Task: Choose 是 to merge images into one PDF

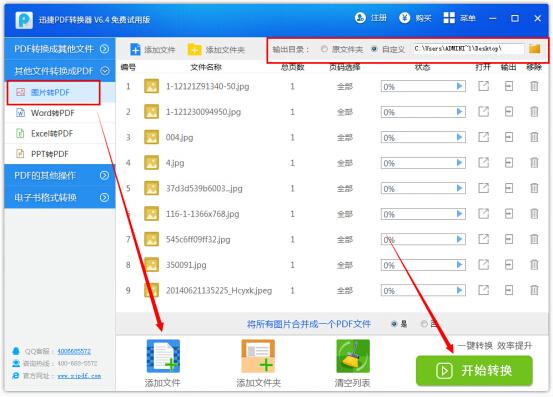Action: tap(394, 324)
